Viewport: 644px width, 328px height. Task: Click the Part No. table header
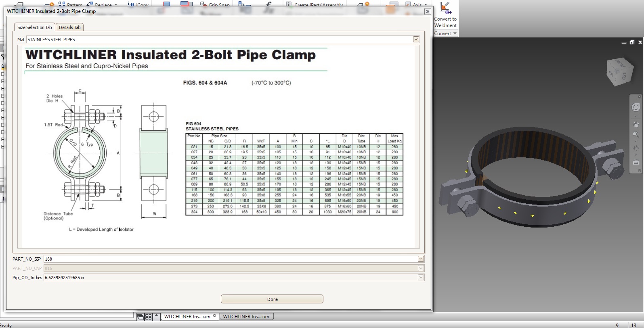click(194, 136)
